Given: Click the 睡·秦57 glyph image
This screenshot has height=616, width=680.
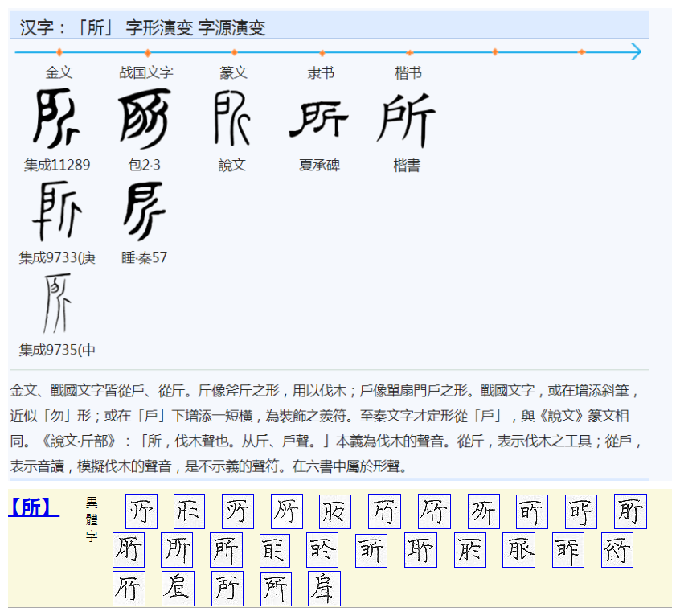Looking at the screenshot, I should point(145,211).
